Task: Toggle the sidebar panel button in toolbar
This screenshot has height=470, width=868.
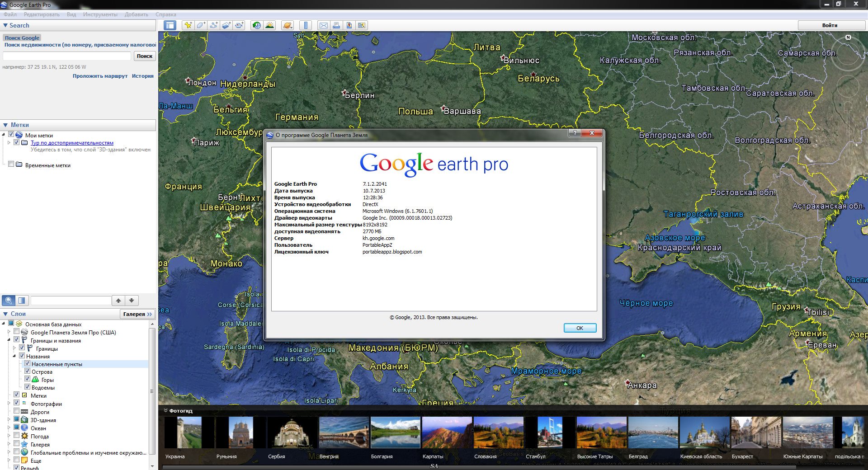Action: (170, 25)
